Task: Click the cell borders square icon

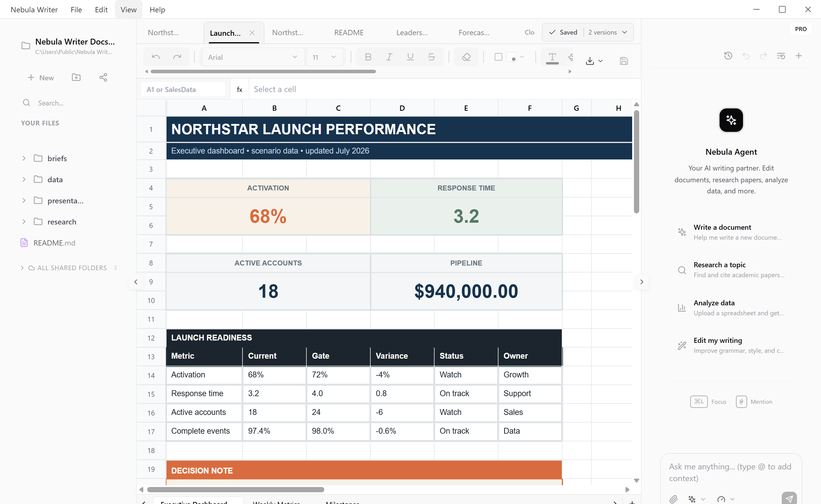Action: [x=498, y=57]
